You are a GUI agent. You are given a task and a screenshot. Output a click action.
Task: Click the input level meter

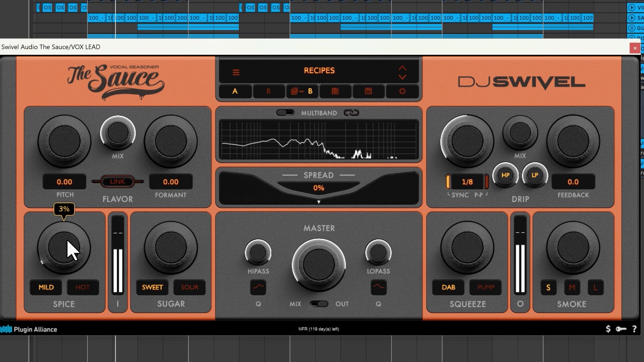point(117,255)
